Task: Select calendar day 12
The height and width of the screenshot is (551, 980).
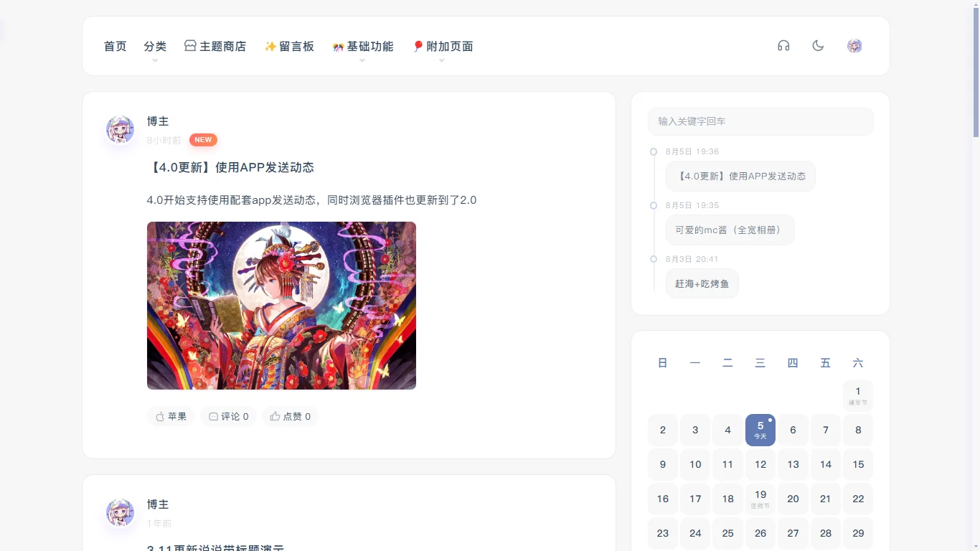Action: (x=760, y=464)
